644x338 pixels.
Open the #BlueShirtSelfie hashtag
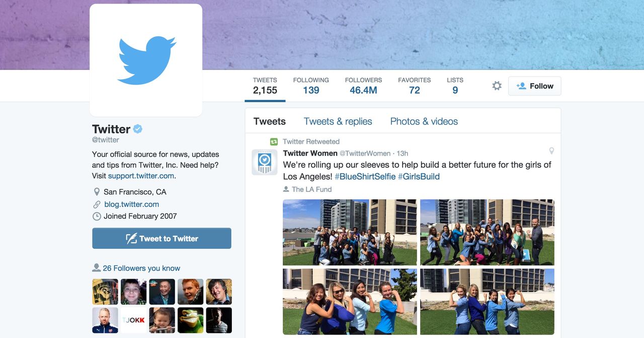(x=365, y=176)
